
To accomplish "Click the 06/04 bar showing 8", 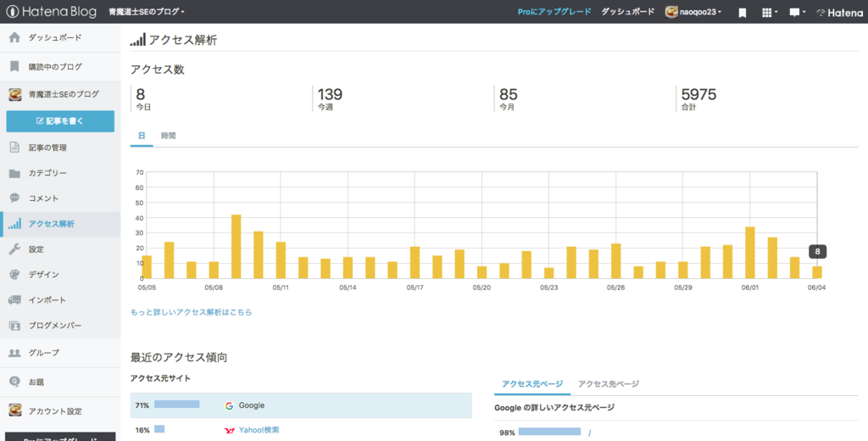I will (817, 272).
